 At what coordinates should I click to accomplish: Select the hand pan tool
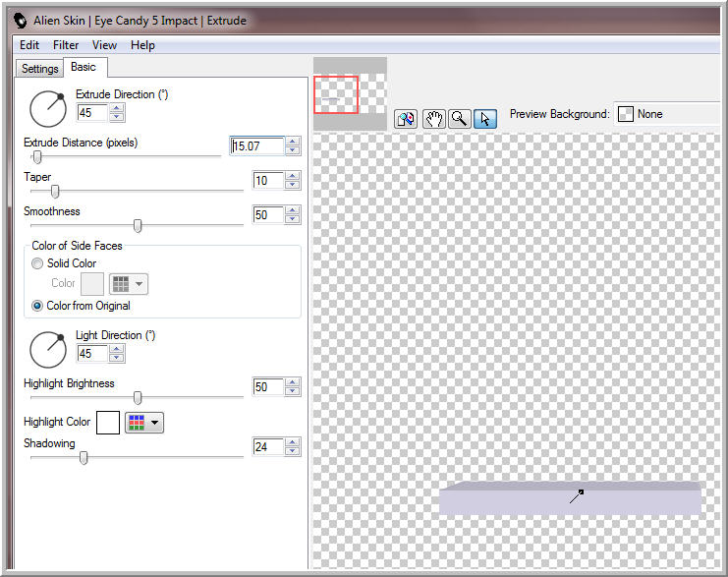[x=434, y=119]
